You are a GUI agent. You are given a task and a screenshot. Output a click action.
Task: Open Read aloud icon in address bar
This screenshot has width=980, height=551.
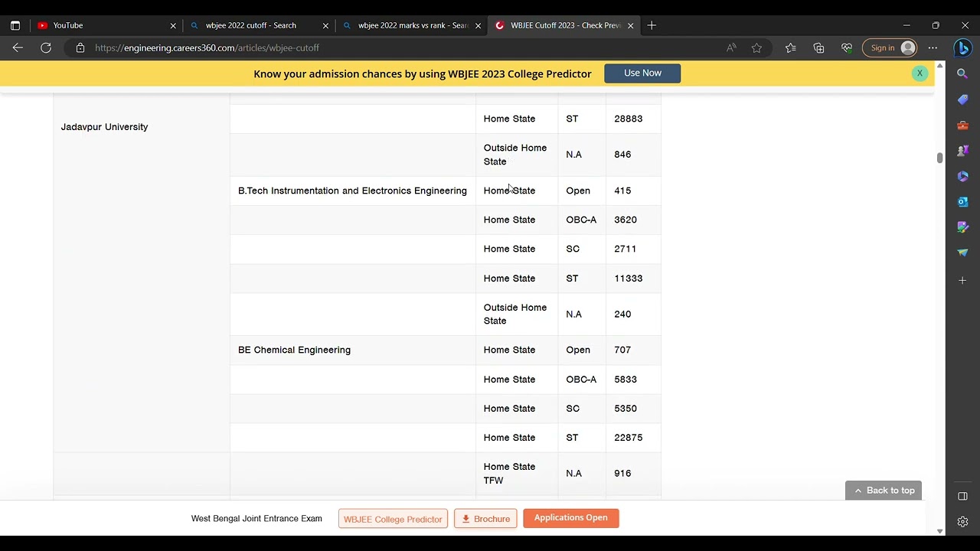tap(731, 47)
